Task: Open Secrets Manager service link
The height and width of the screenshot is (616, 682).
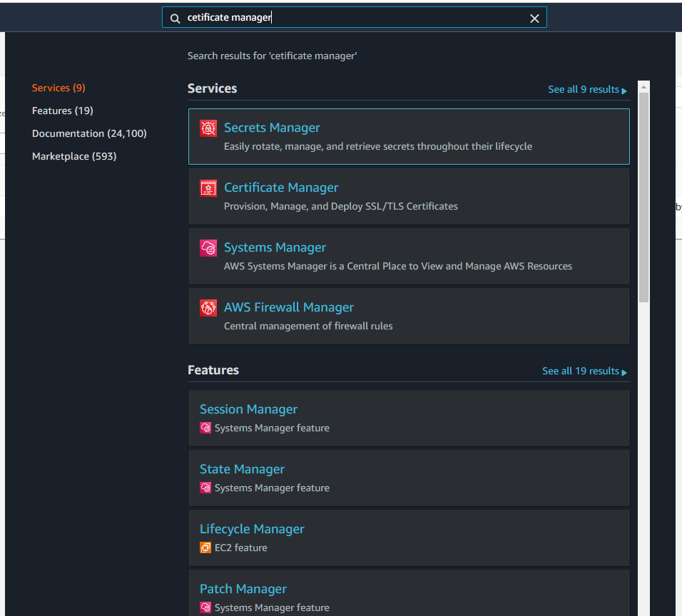Action: coord(272,128)
